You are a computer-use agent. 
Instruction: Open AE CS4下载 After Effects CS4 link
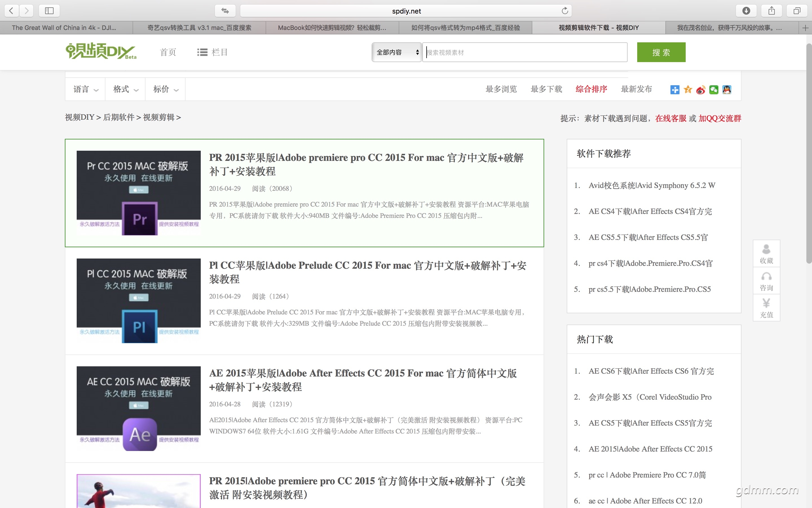(x=650, y=211)
